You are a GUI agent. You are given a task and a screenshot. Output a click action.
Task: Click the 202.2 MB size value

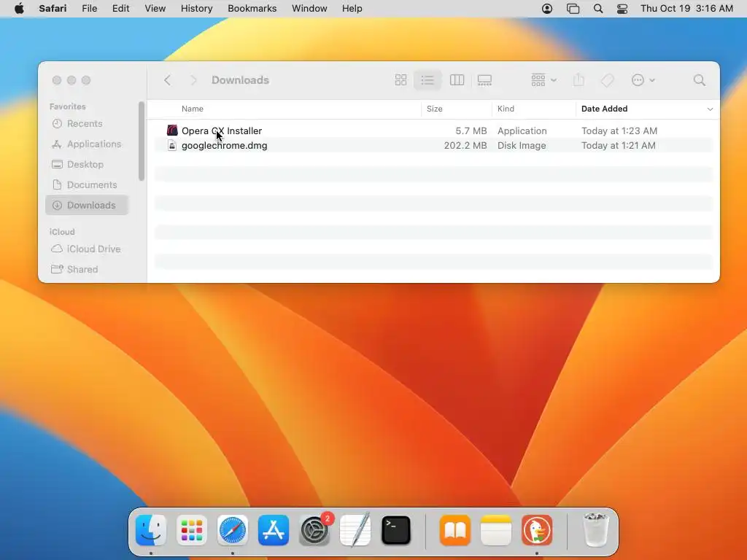coord(465,146)
